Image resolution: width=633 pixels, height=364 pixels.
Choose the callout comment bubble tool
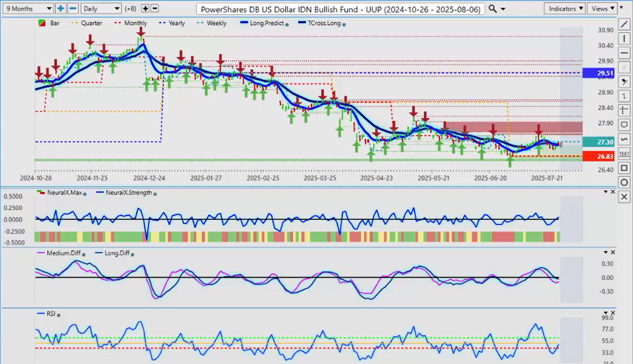[x=624, y=125]
